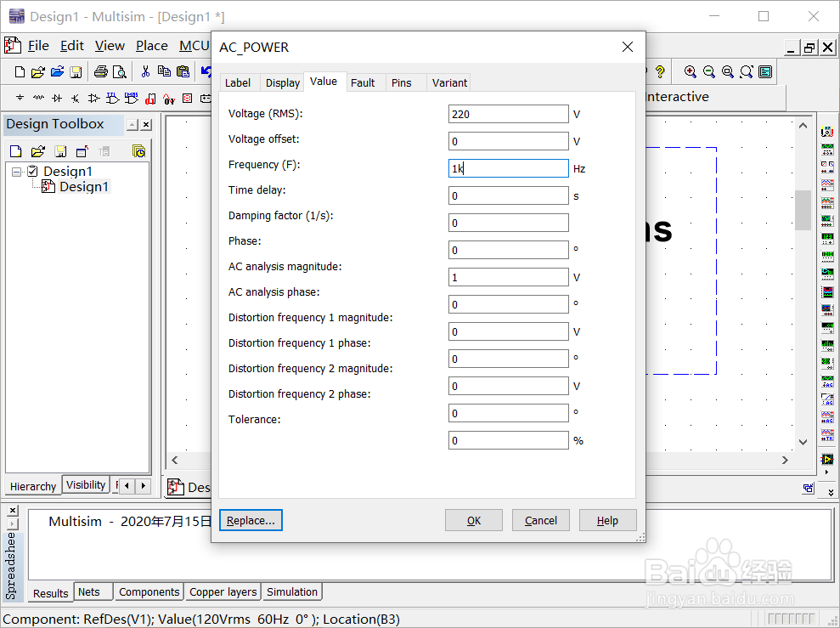Select the Design1 child schematic in tree
840x628 pixels.
pos(84,186)
